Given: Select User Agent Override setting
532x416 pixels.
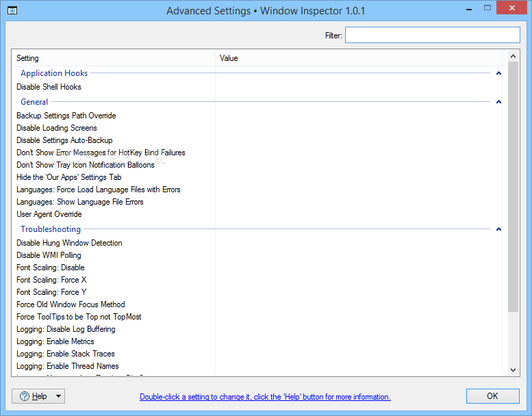Looking at the screenshot, I should [x=49, y=214].
